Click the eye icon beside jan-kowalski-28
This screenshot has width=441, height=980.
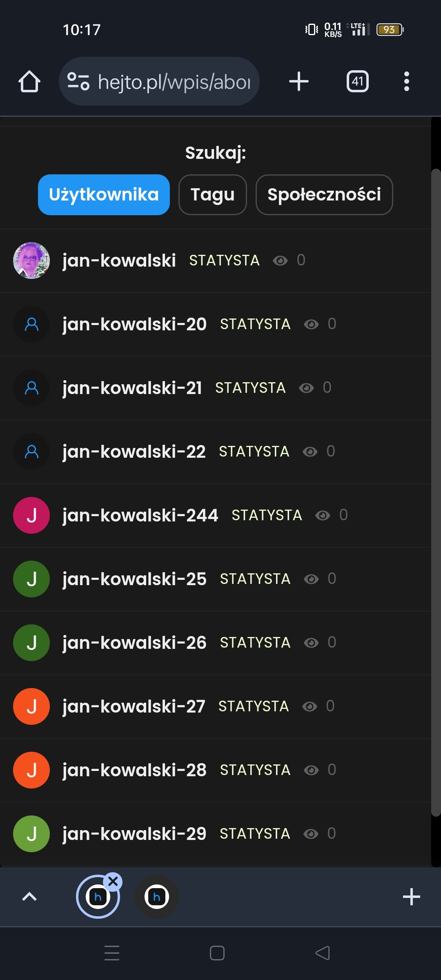(x=311, y=770)
